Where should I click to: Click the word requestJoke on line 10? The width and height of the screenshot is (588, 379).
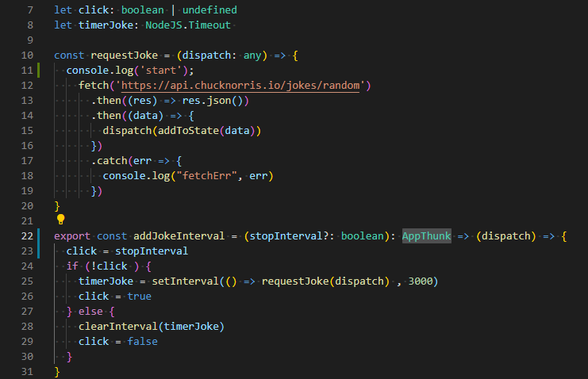click(124, 56)
